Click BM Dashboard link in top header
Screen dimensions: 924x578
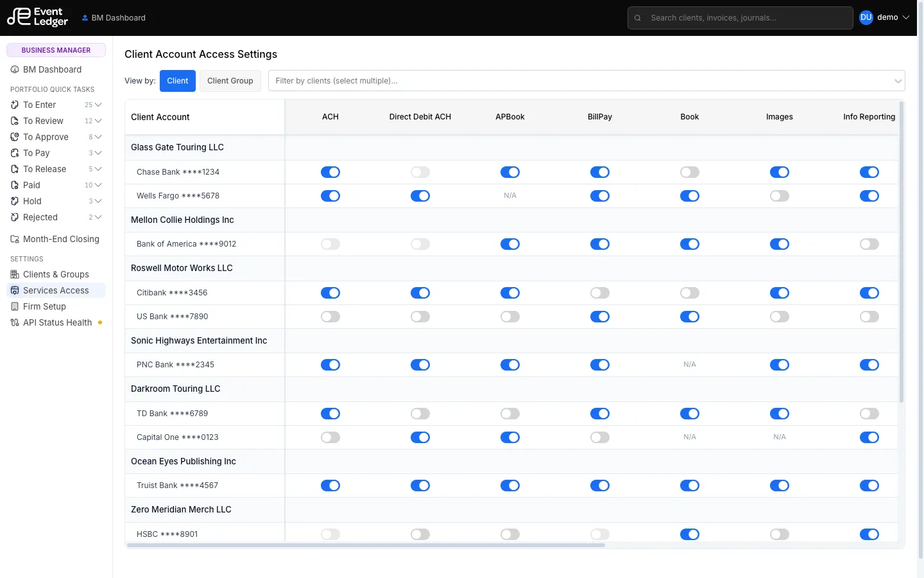(x=114, y=18)
